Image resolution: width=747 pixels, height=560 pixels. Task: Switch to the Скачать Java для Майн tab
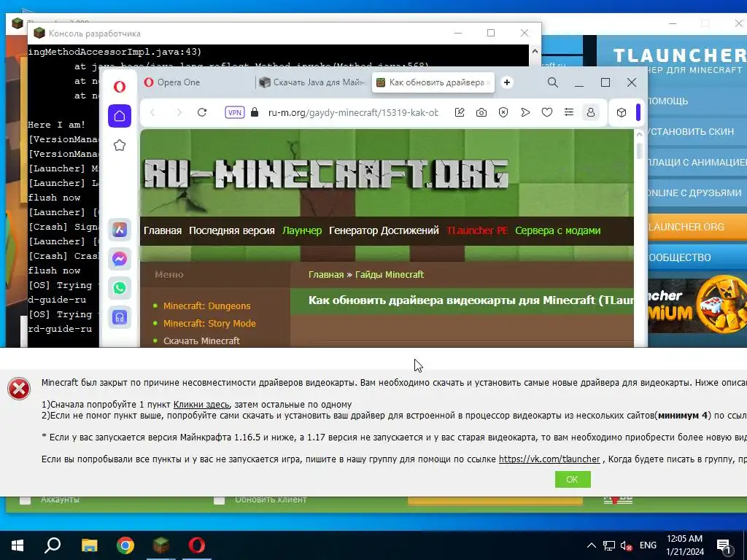(x=312, y=82)
